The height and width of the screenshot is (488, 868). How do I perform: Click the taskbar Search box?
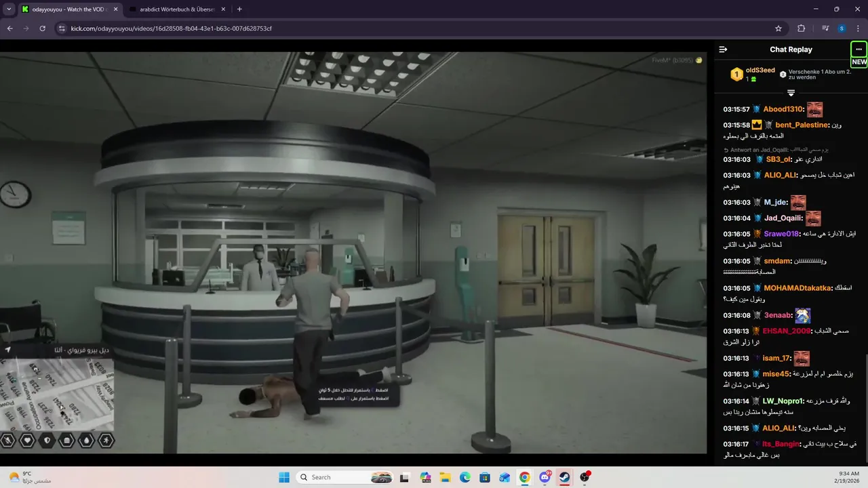pyautogui.click(x=346, y=477)
